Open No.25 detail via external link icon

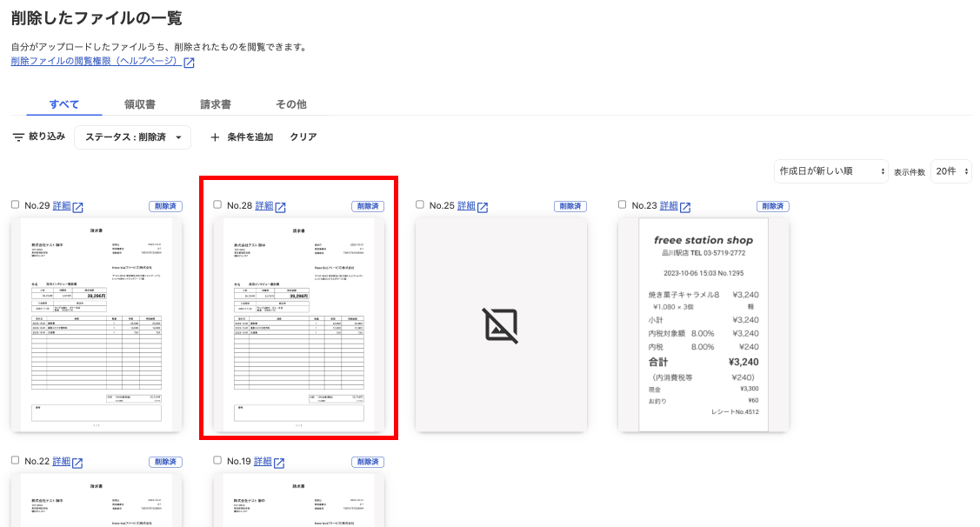coord(484,207)
